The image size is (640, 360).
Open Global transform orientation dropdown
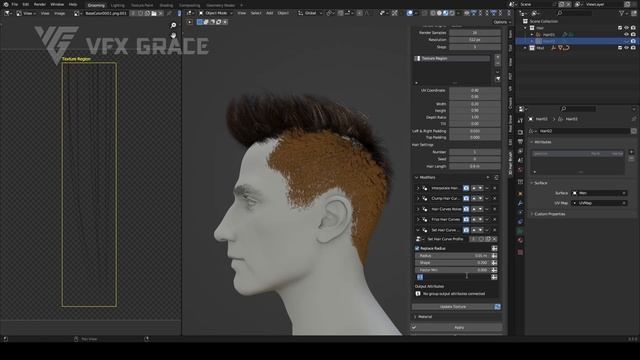pos(310,13)
